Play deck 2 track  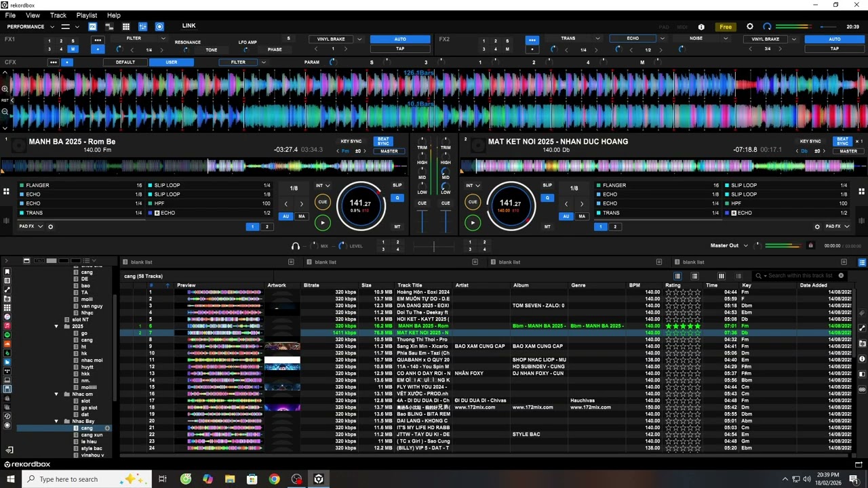pos(473,222)
